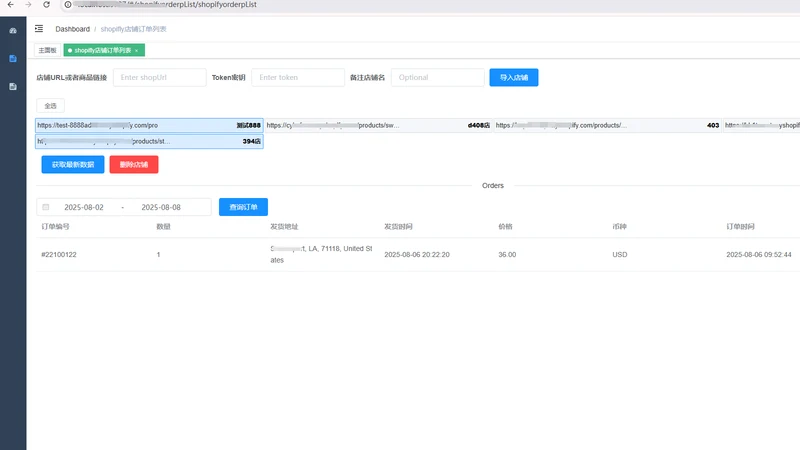Close the shopify店铺订单列表 tab
This screenshot has width=800, height=450.
pyautogui.click(x=137, y=51)
